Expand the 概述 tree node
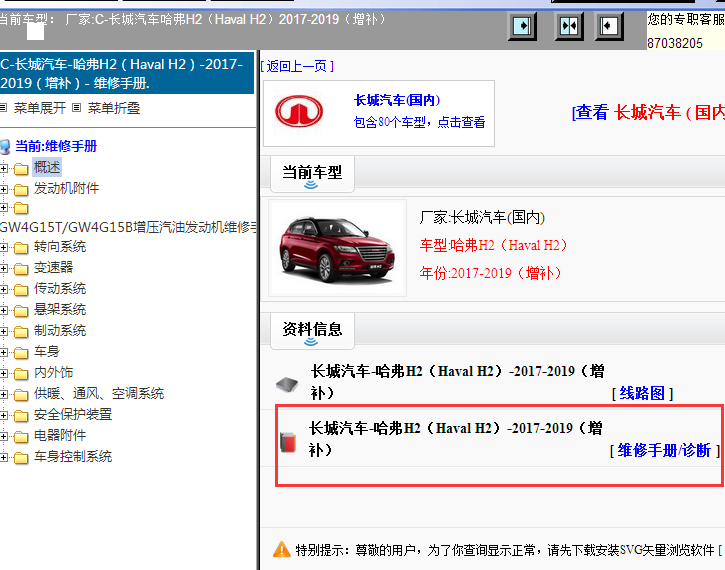Screen dimensions: 725x570 point(3,168)
